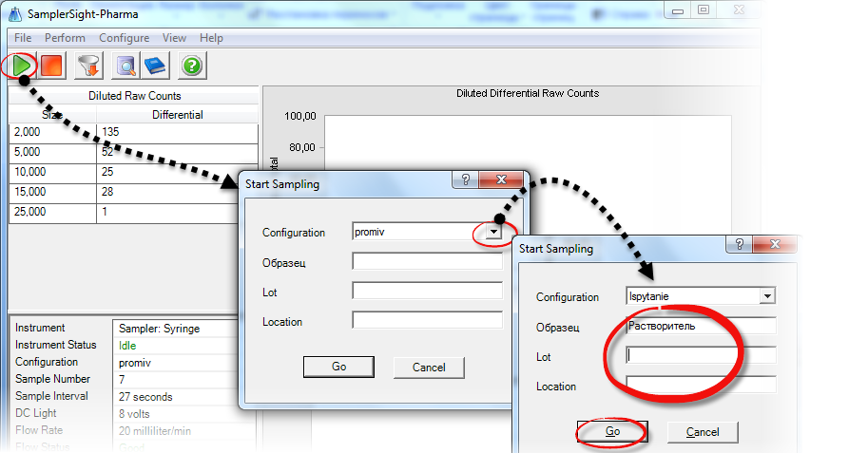The height and width of the screenshot is (453, 868).
Task: Click the 8 volts DC Light value
Action: pyautogui.click(x=134, y=414)
